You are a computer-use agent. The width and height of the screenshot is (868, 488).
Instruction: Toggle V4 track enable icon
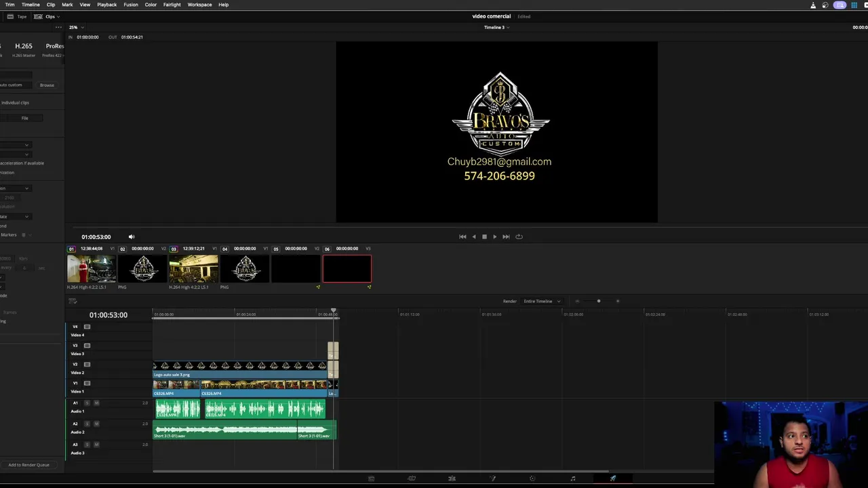click(87, 327)
